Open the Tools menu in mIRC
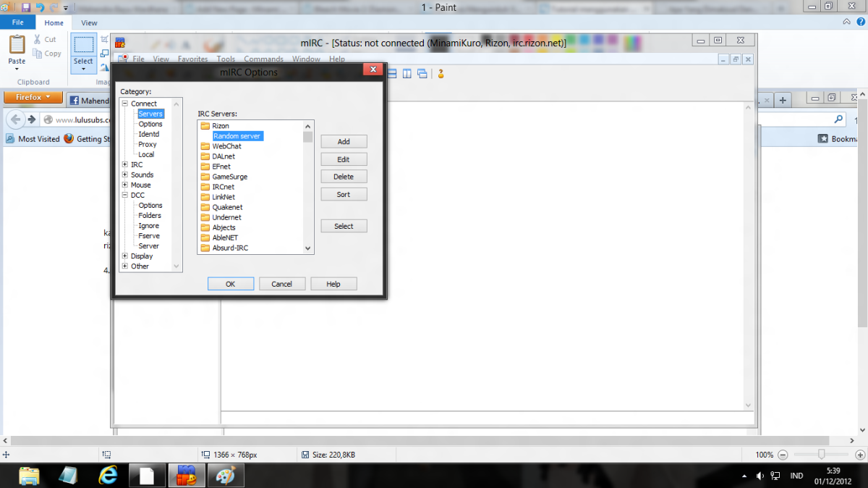The image size is (868, 488). (x=226, y=59)
